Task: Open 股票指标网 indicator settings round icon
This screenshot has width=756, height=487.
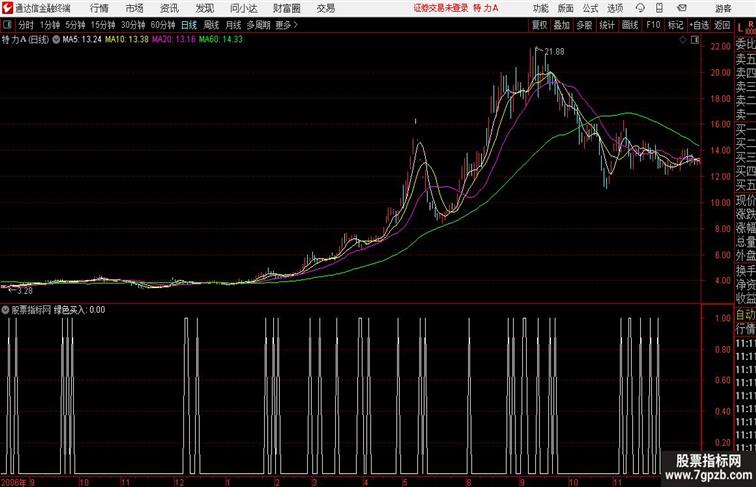Action: (x=5, y=310)
